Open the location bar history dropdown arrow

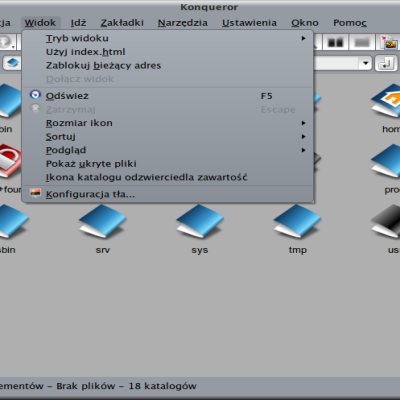[366, 63]
